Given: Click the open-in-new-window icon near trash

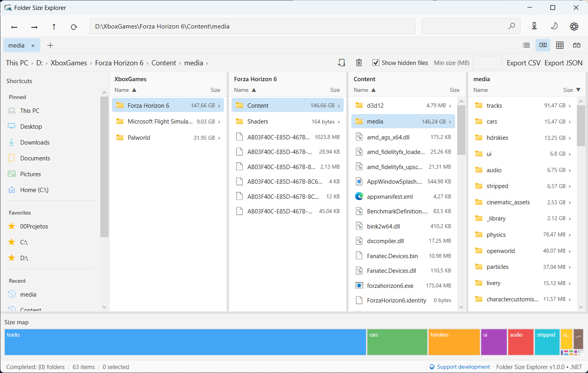Looking at the screenshot, I should [x=341, y=63].
